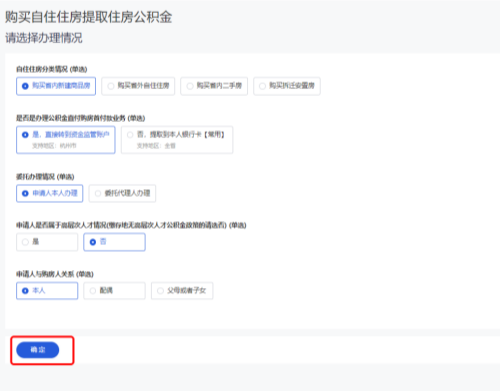Image resolution: width=500 pixels, height=391 pixels.
Task: Click the page title 购买自住住房提取住房公积金
Action: [88, 17]
